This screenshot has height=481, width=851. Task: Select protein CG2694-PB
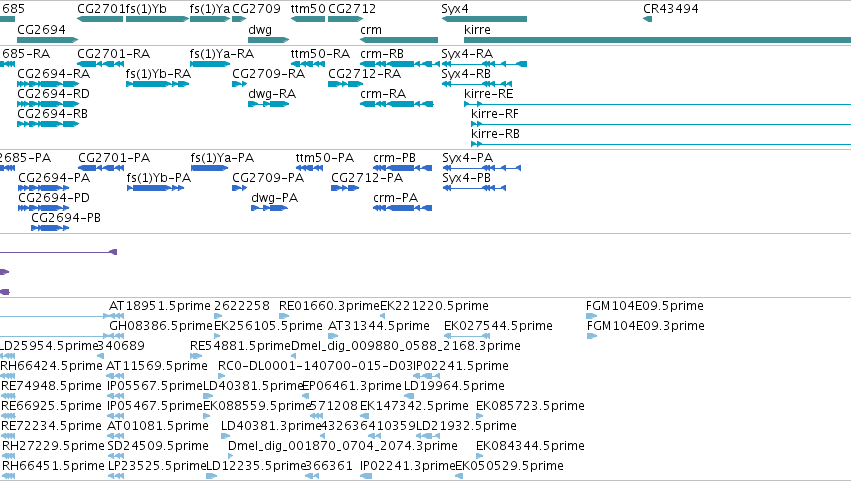pyautogui.click(x=50, y=228)
